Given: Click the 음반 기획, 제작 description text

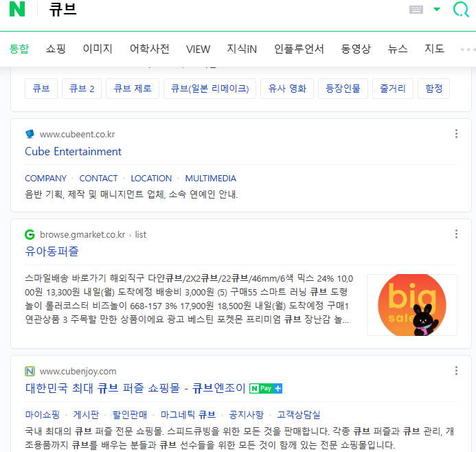Looking at the screenshot, I should click(x=131, y=194).
